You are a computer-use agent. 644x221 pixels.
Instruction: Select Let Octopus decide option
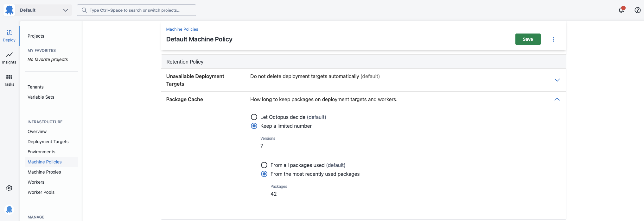pos(254,117)
